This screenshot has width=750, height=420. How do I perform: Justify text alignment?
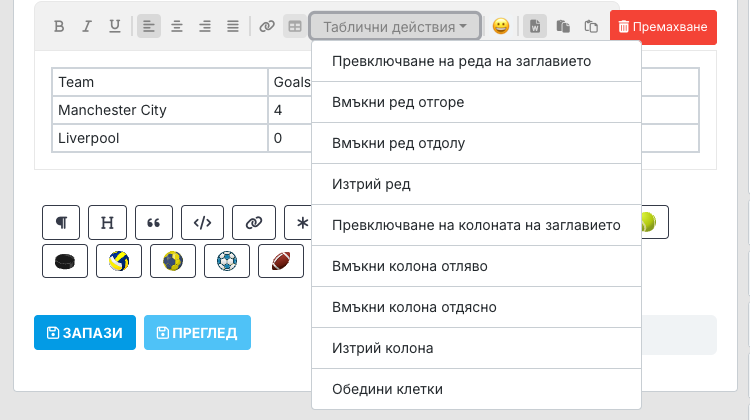click(233, 26)
